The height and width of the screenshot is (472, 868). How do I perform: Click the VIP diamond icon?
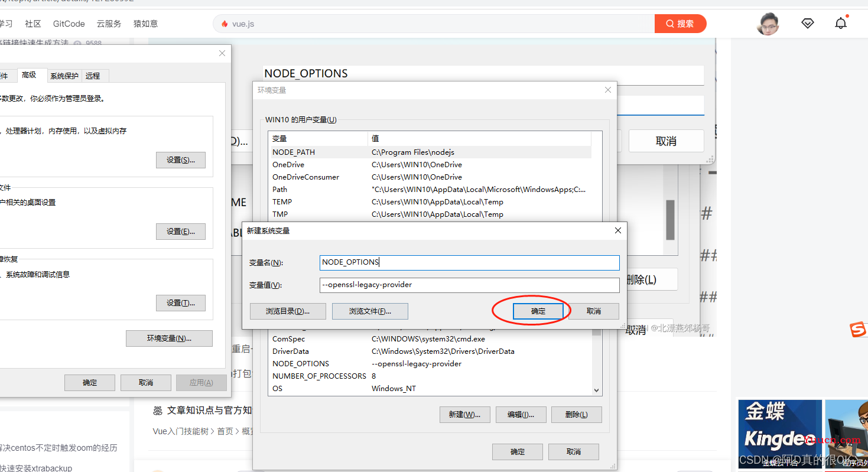pos(808,24)
